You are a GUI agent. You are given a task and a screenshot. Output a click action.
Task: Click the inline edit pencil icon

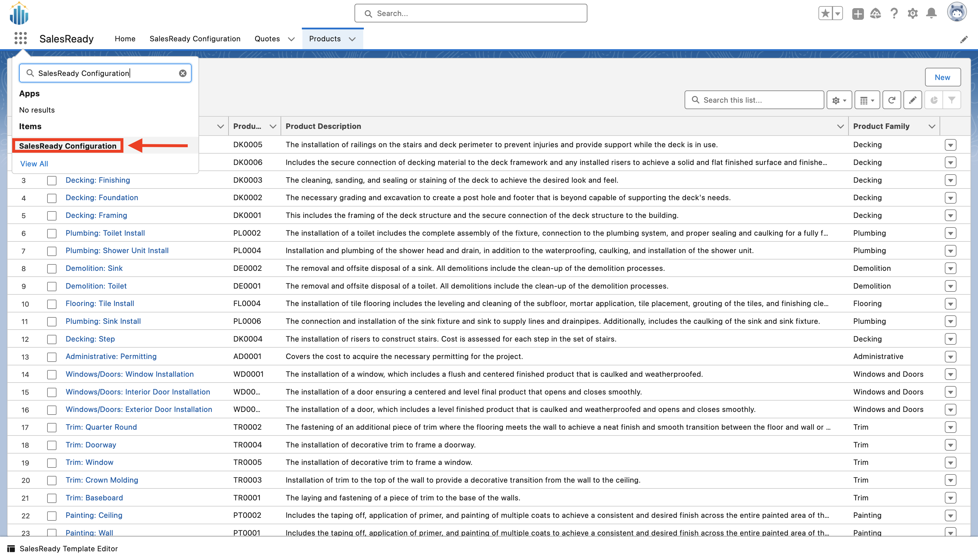913,100
